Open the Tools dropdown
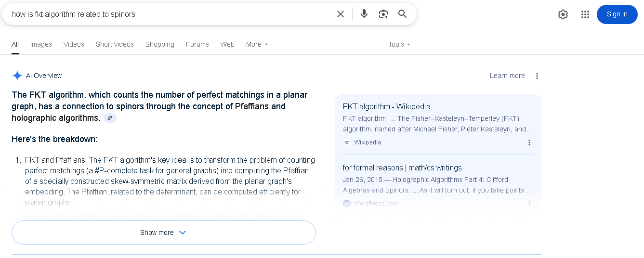 (x=399, y=44)
